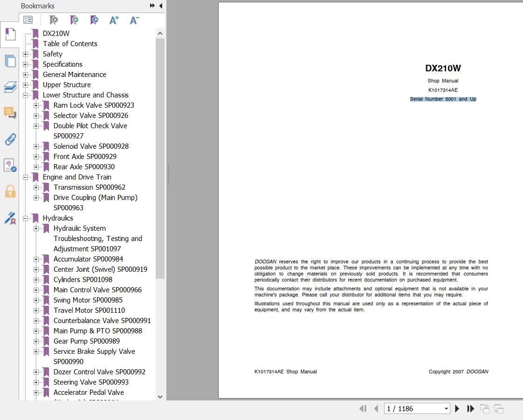
Task: Open the Page Thumbnails sidebar icon
Action: click(10, 61)
